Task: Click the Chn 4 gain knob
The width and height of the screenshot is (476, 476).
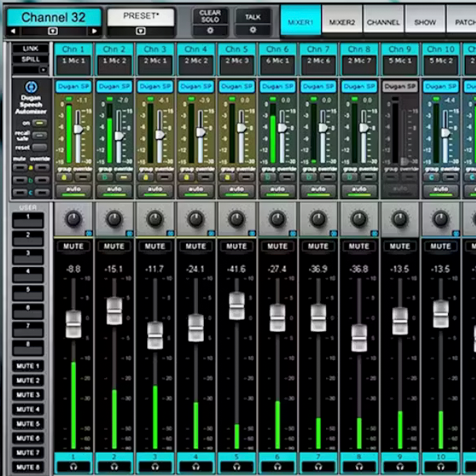Action: pyautogui.click(x=196, y=219)
